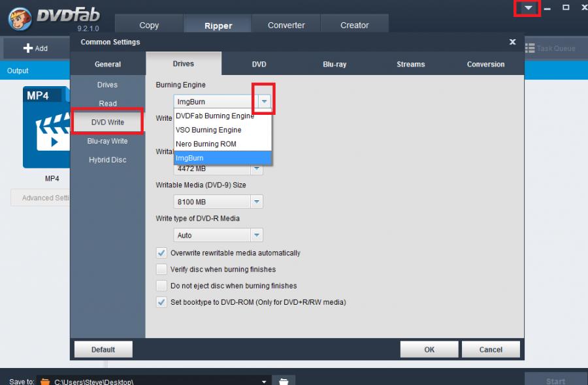The width and height of the screenshot is (588, 385).
Task: Collapse the Burning Engine dropdown arrow
Action: click(265, 102)
